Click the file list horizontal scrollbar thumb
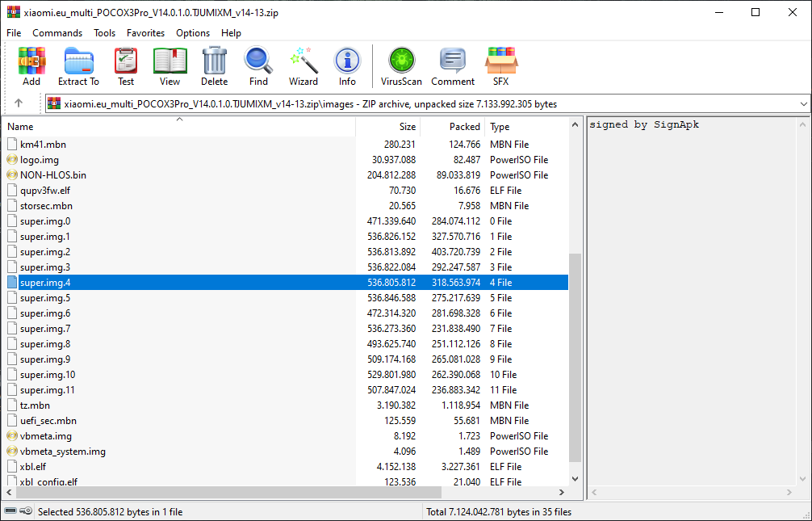 coord(228,492)
